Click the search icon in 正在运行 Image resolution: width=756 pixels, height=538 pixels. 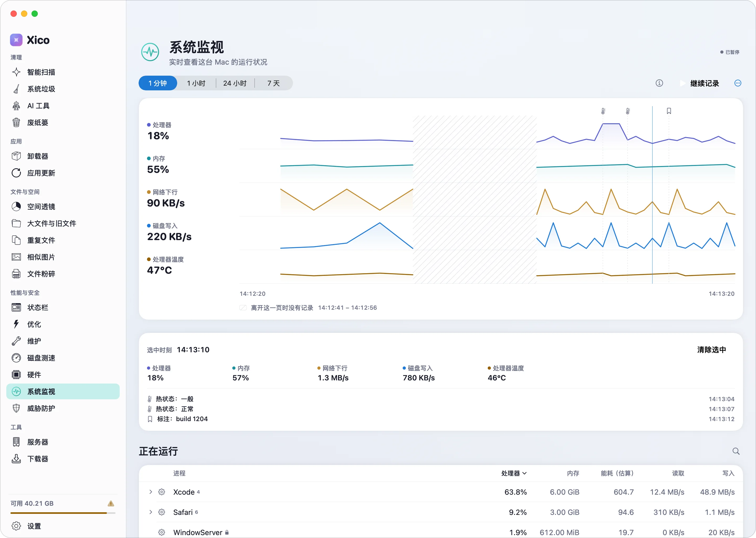(736, 452)
